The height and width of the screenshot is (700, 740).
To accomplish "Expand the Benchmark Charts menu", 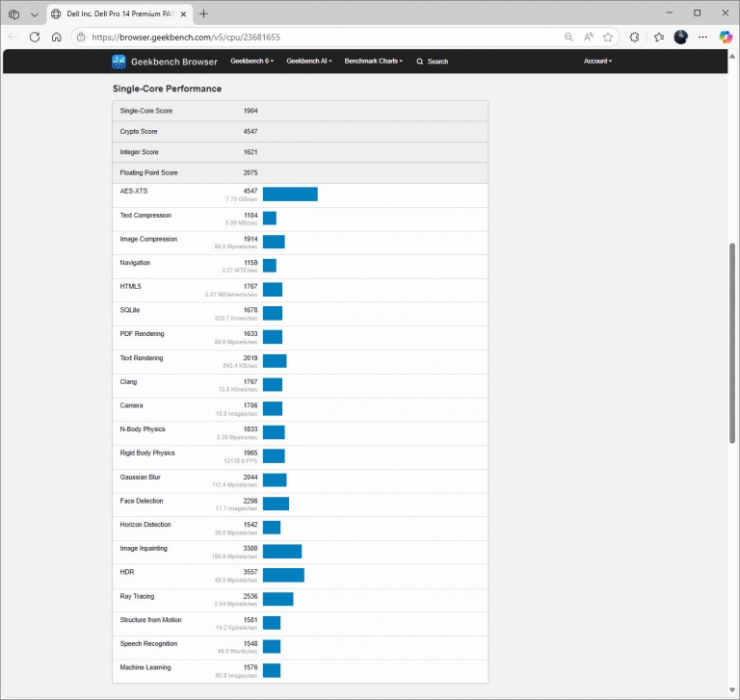I will (373, 62).
